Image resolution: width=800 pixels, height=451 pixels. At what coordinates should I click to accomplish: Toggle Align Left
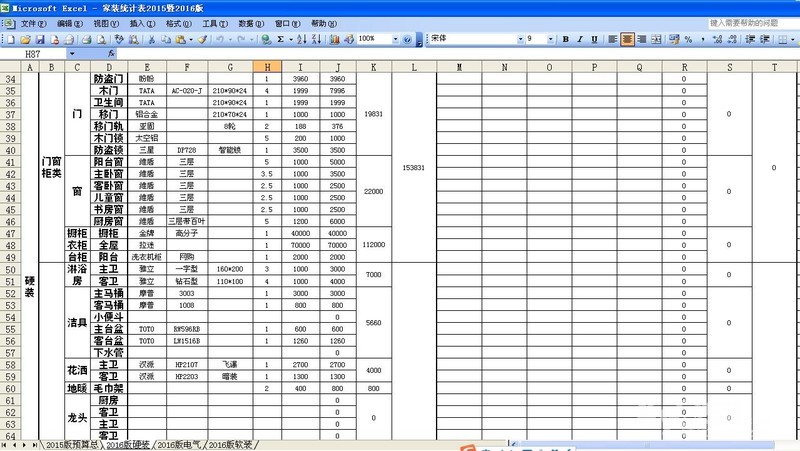[x=612, y=39]
